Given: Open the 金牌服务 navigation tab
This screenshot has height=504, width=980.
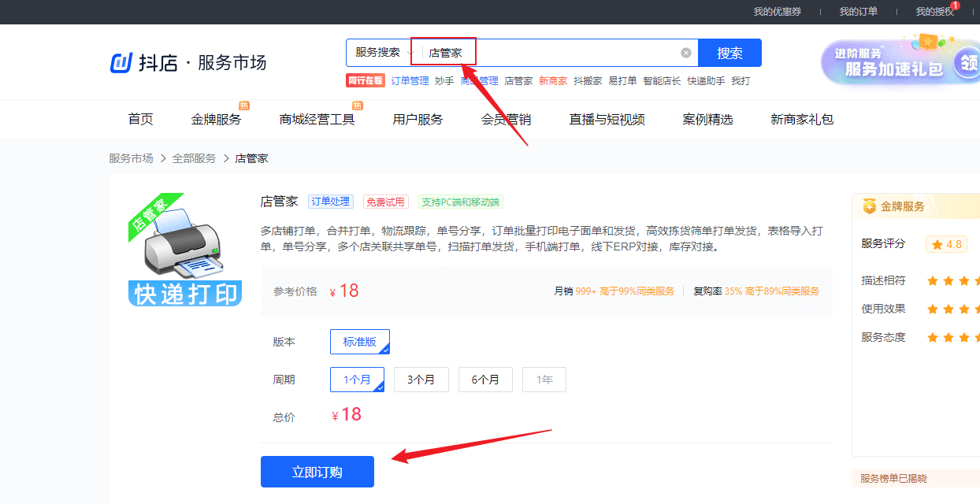Looking at the screenshot, I should [216, 120].
